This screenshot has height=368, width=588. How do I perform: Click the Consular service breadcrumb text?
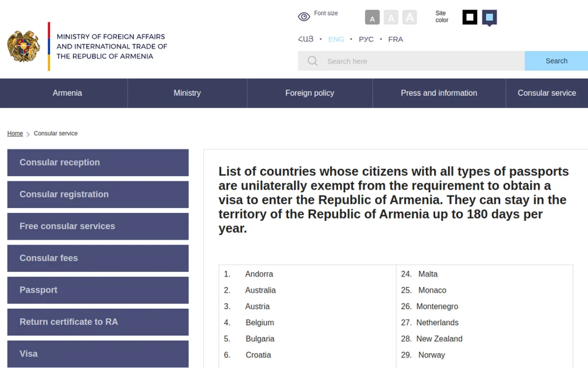(x=56, y=133)
